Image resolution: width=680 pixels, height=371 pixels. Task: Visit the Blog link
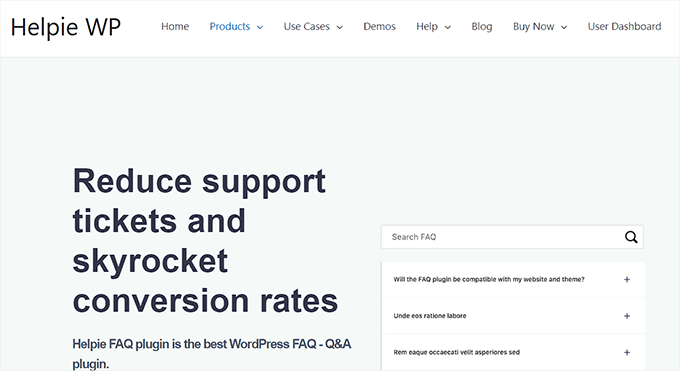click(482, 26)
